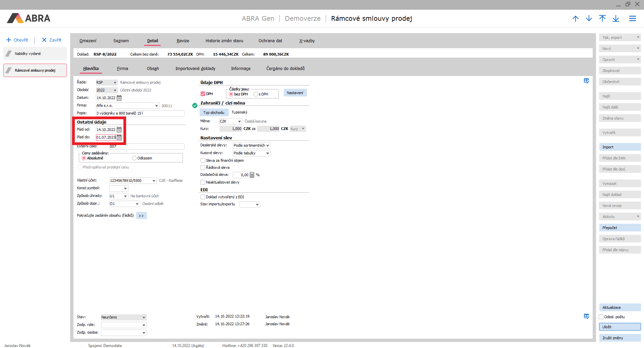Open calendar picker for Platí do

pyautogui.click(x=119, y=137)
